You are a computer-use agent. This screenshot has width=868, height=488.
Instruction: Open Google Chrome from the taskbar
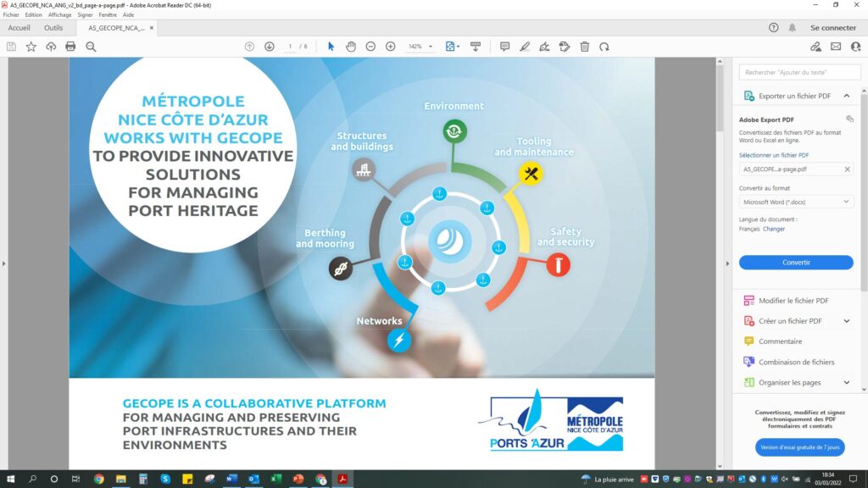click(x=99, y=480)
